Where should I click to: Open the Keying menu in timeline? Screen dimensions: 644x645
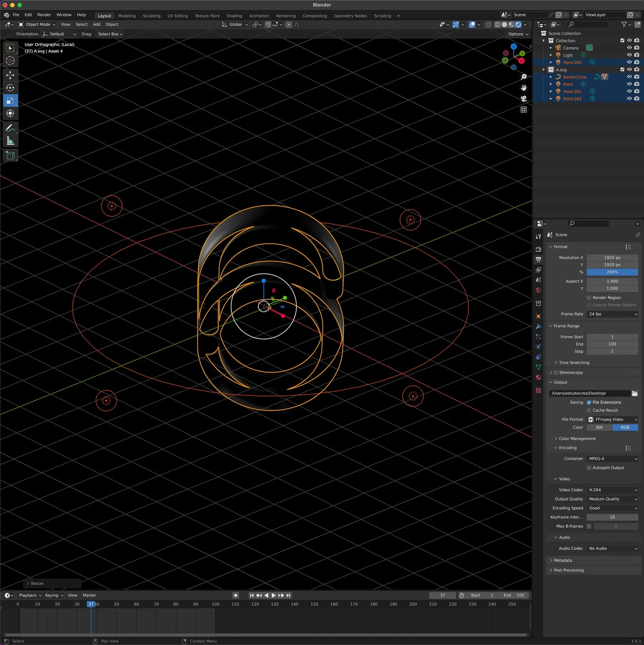tap(54, 596)
